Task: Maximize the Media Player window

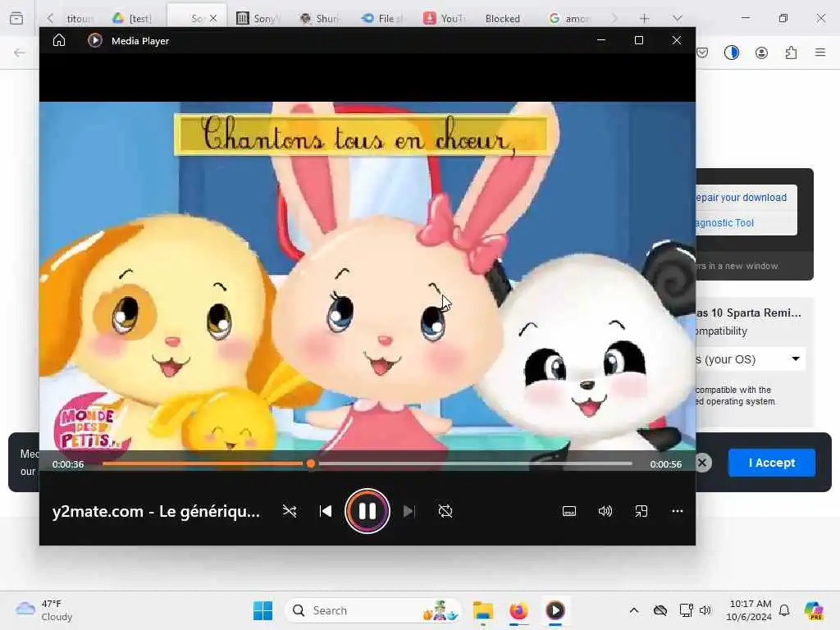Action: coord(638,40)
